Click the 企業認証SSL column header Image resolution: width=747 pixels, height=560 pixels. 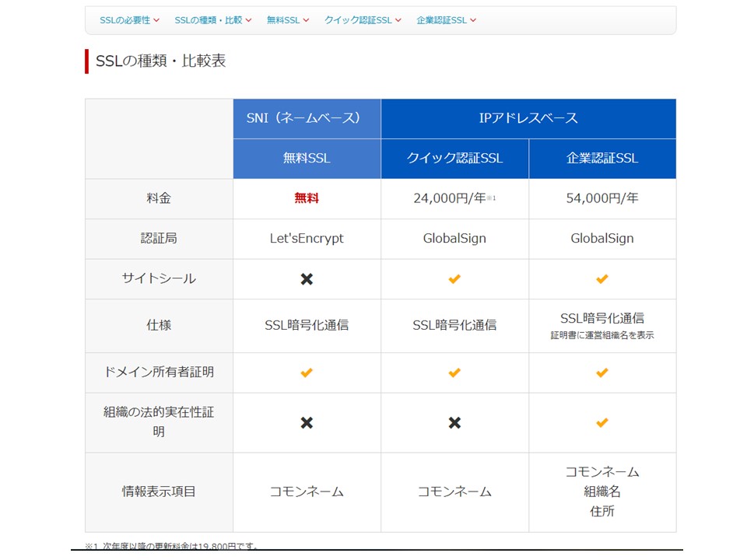602,159
